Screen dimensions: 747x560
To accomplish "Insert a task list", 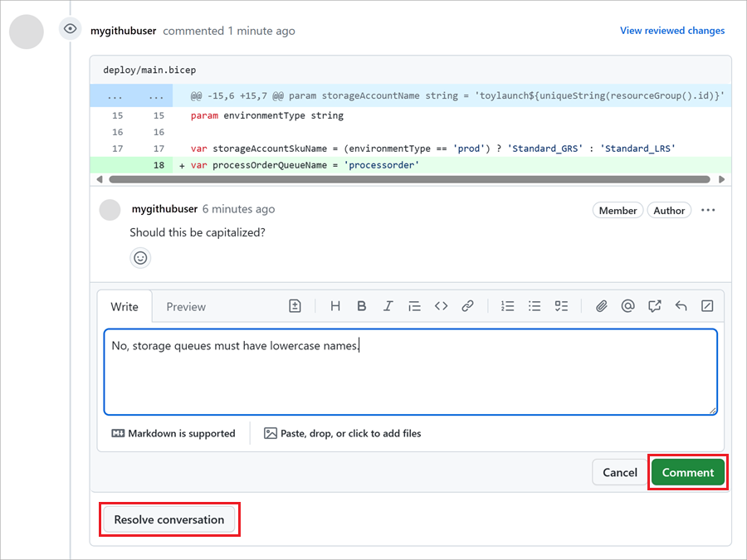I will click(561, 305).
